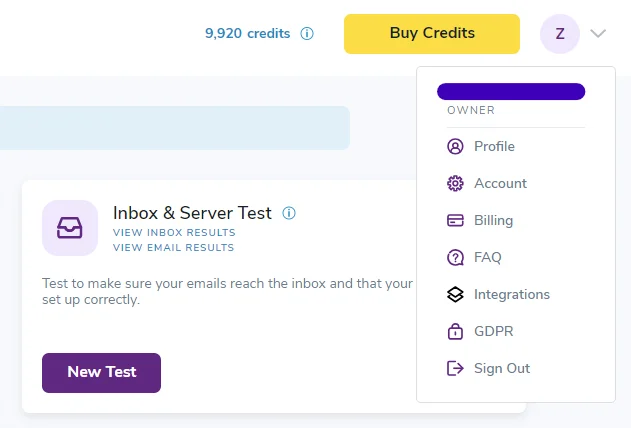Click the FAQ question mark icon

455,258
